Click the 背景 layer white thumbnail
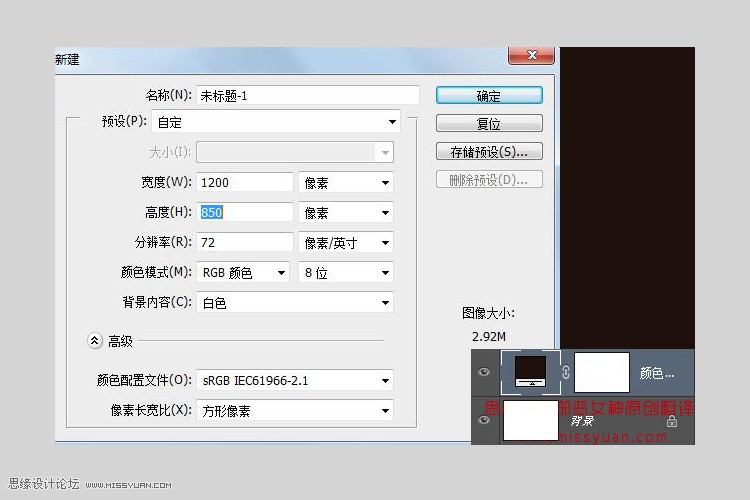This screenshot has height=500, width=750. [x=531, y=421]
